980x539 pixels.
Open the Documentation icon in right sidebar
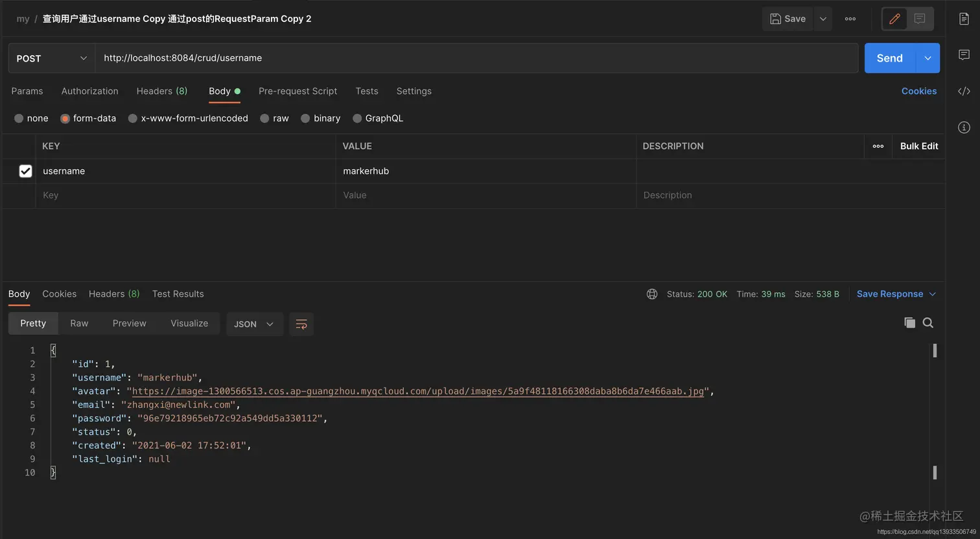pos(964,19)
